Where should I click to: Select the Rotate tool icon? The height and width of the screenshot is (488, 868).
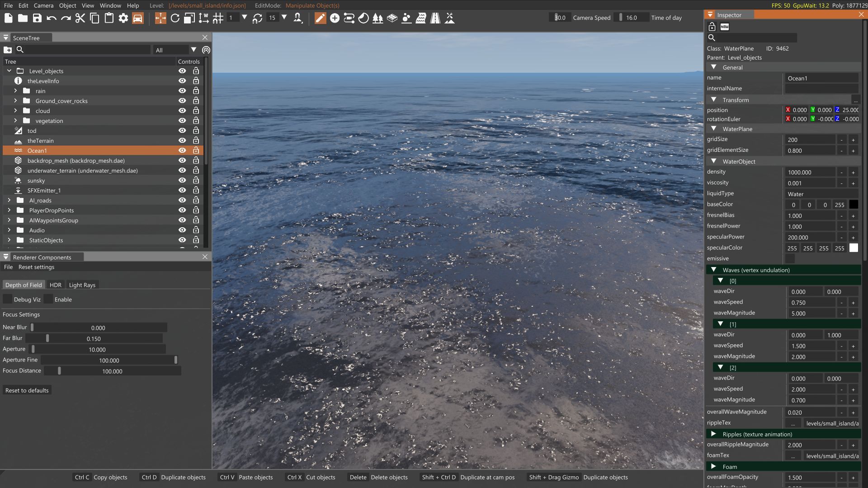[x=175, y=18]
